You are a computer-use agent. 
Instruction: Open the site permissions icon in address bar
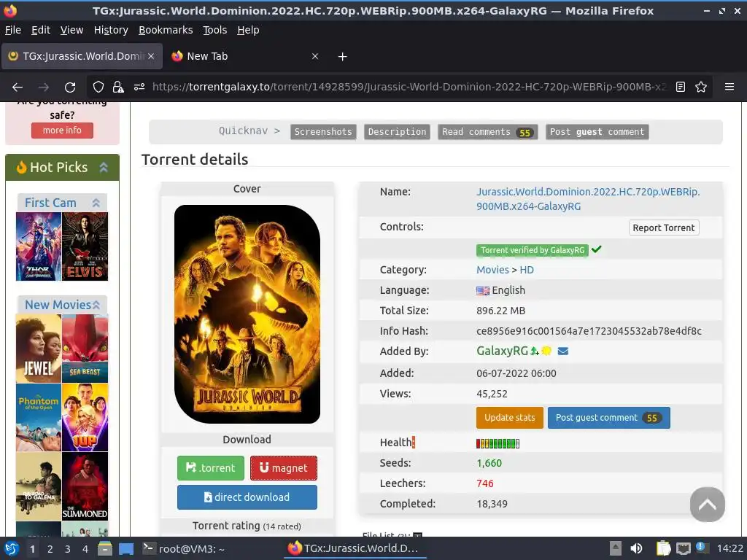[139, 87]
